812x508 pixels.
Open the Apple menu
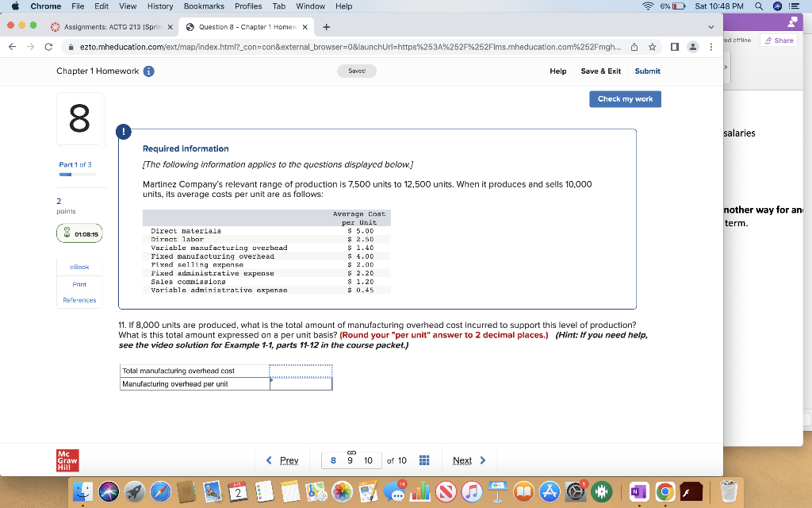click(15, 6)
